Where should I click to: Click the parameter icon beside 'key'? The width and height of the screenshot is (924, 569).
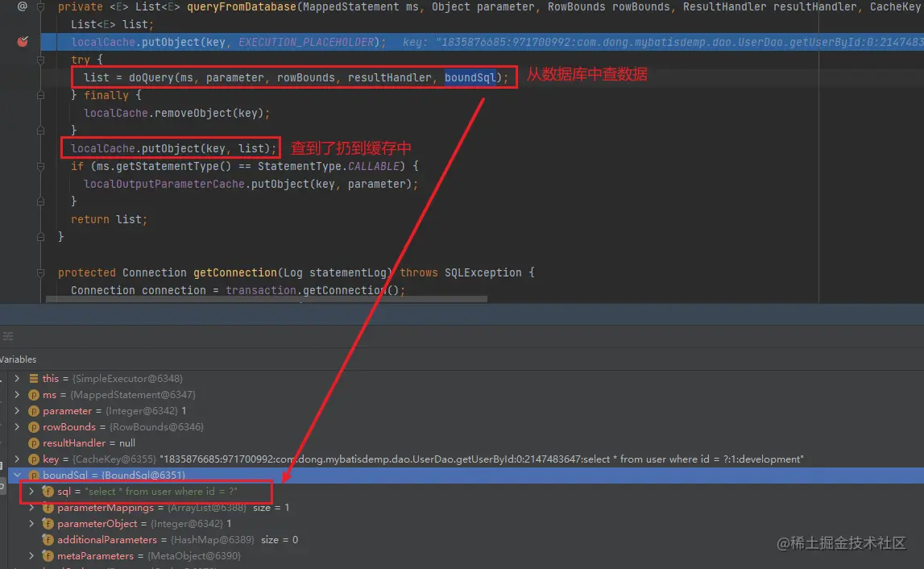[34, 459]
